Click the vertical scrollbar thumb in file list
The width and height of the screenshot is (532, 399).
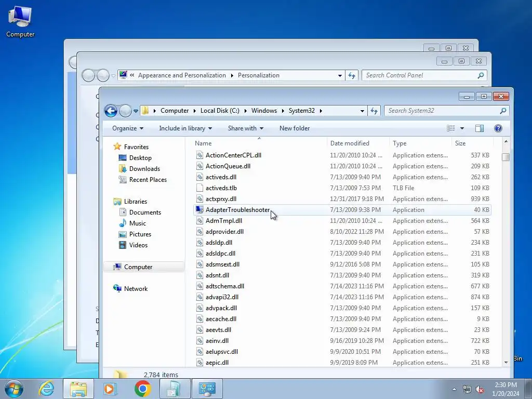(506, 157)
